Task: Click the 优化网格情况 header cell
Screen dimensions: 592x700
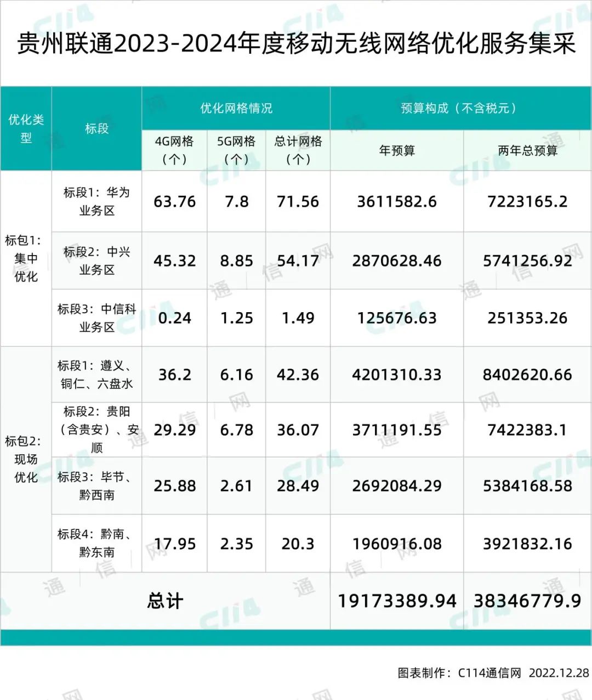Action: click(236, 108)
